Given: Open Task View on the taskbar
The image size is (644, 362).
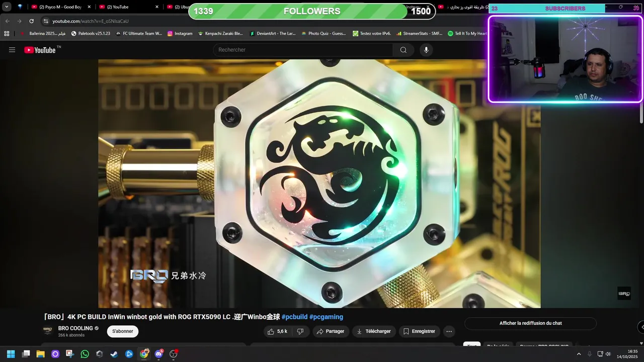Looking at the screenshot, I should [26, 354].
